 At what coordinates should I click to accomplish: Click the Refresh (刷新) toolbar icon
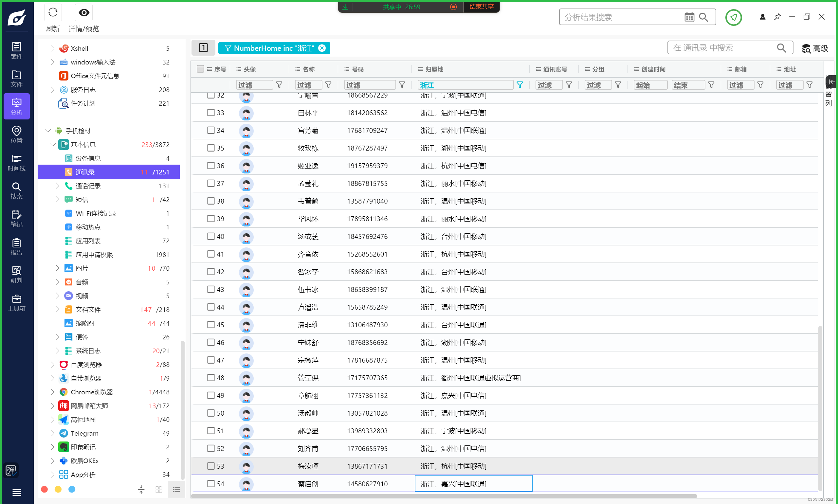pyautogui.click(x=53, y=13)
